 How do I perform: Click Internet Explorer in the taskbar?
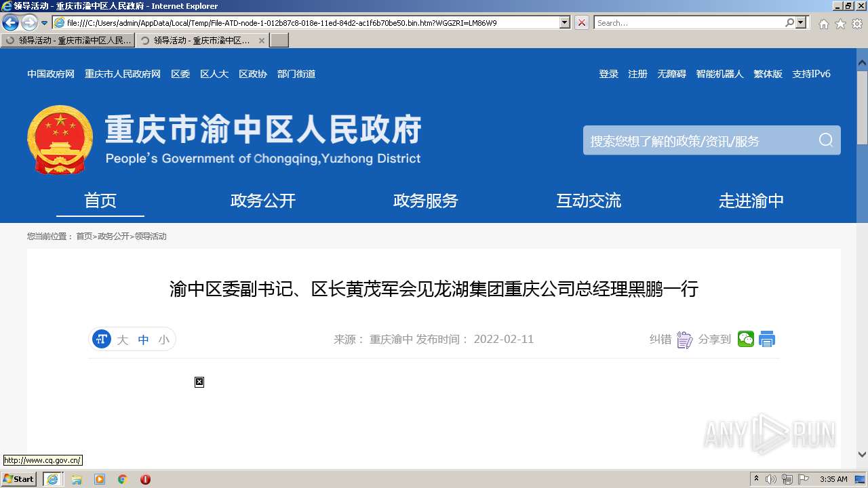pos(53,479)
